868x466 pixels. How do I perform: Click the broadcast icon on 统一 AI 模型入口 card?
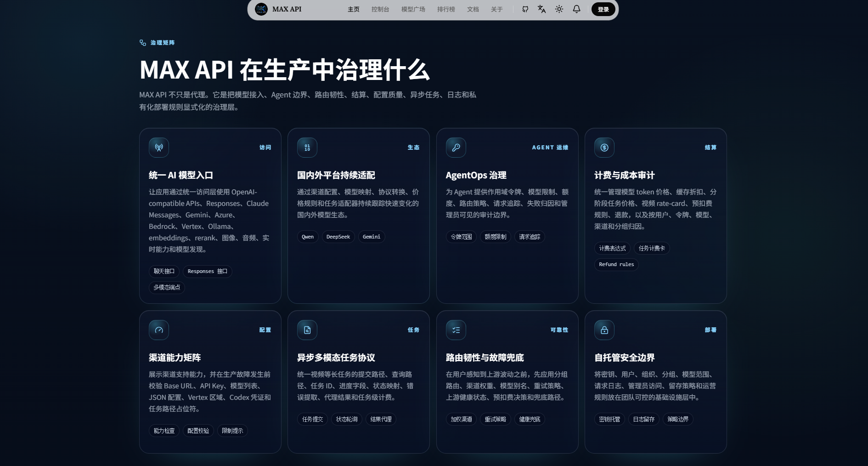(159, 148)
